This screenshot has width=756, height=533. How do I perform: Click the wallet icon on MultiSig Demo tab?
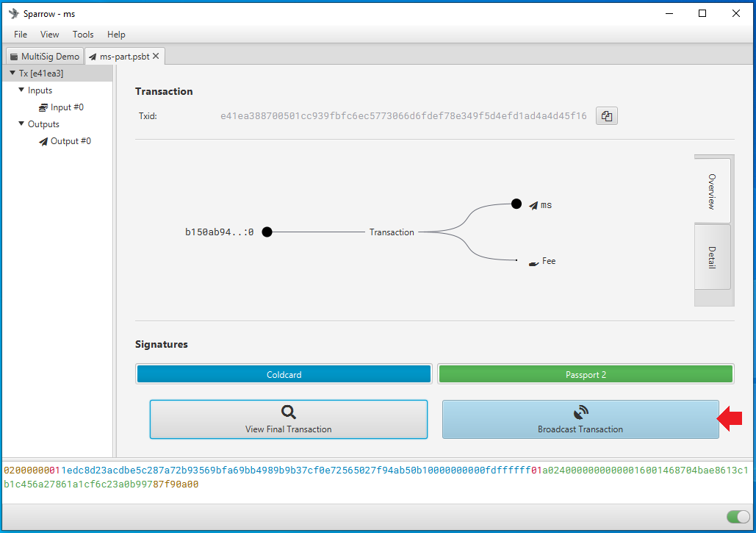pos(14,57)
